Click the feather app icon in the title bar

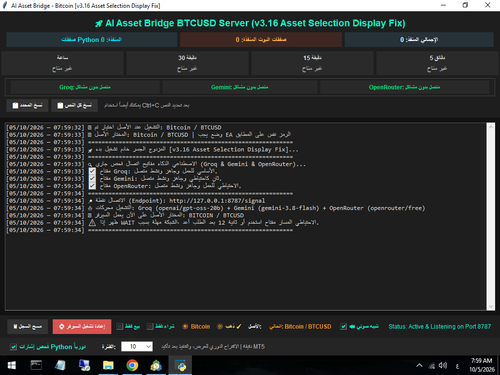[5, 5]
